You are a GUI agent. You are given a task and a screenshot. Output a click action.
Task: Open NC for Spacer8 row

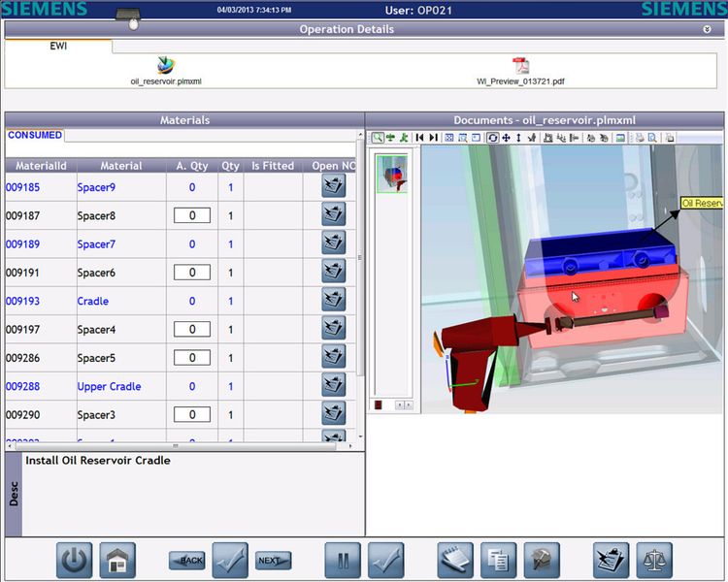333,214
